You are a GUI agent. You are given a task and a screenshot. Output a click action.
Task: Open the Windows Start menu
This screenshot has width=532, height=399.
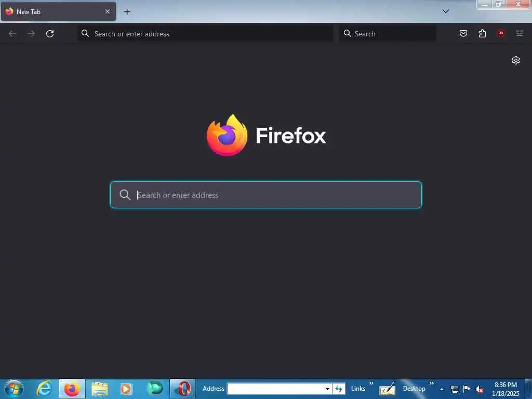click(14, 389)
